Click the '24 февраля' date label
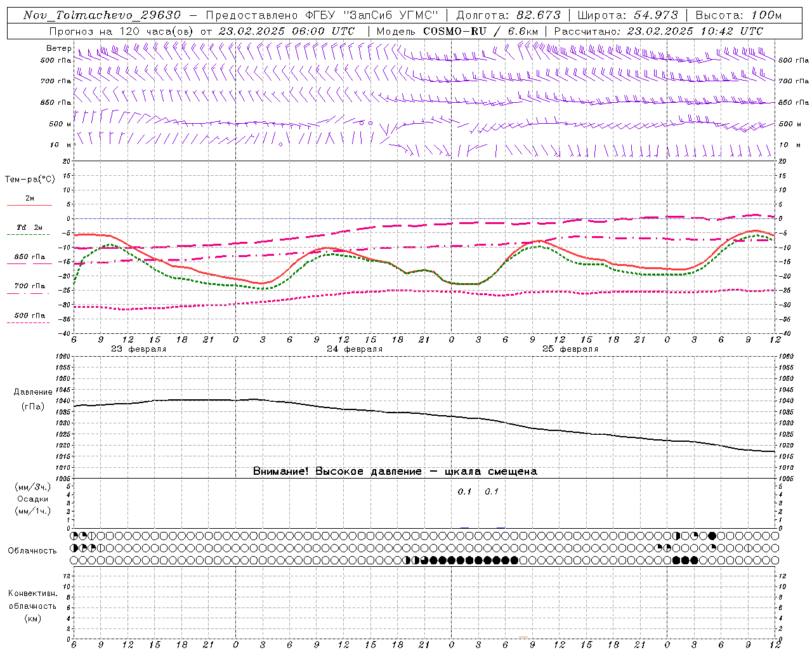Image resolution: width=812 pixels, height=650 pixels. pos(354,349)
